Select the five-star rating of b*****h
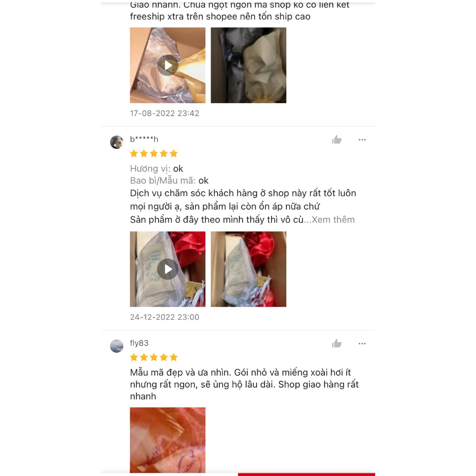The width and height of the screenshot is (476, 476). click(x=153, y=153)
